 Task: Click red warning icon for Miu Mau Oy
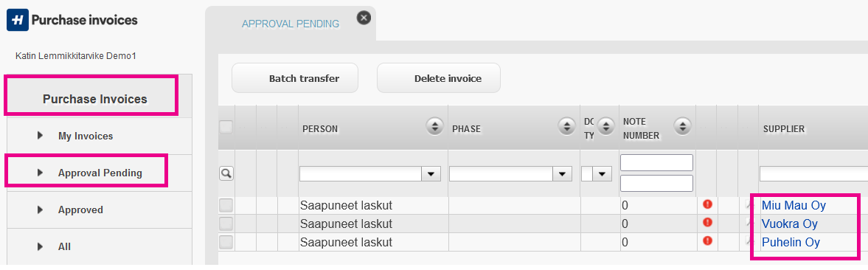click(707, 204)
